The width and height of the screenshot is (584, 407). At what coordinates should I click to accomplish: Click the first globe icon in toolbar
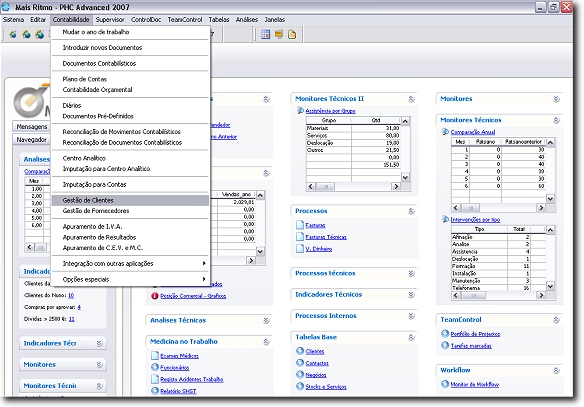click(x=13, y=35)
